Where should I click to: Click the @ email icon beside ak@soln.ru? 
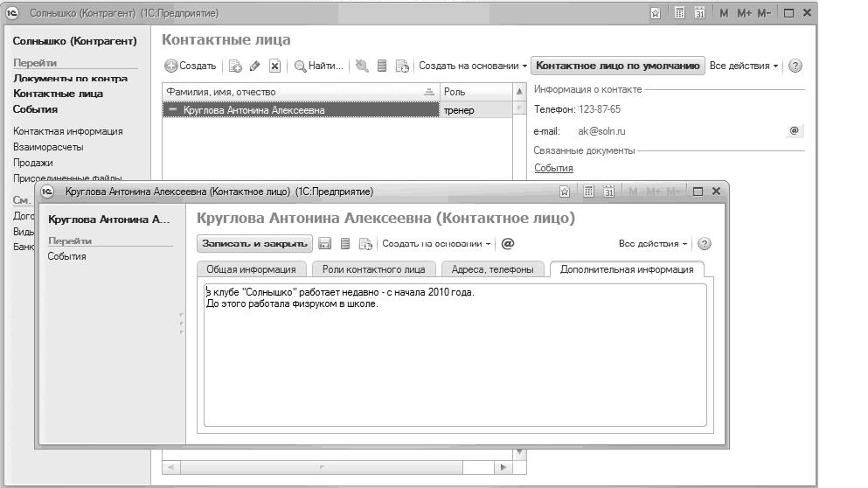pos(795,130)
